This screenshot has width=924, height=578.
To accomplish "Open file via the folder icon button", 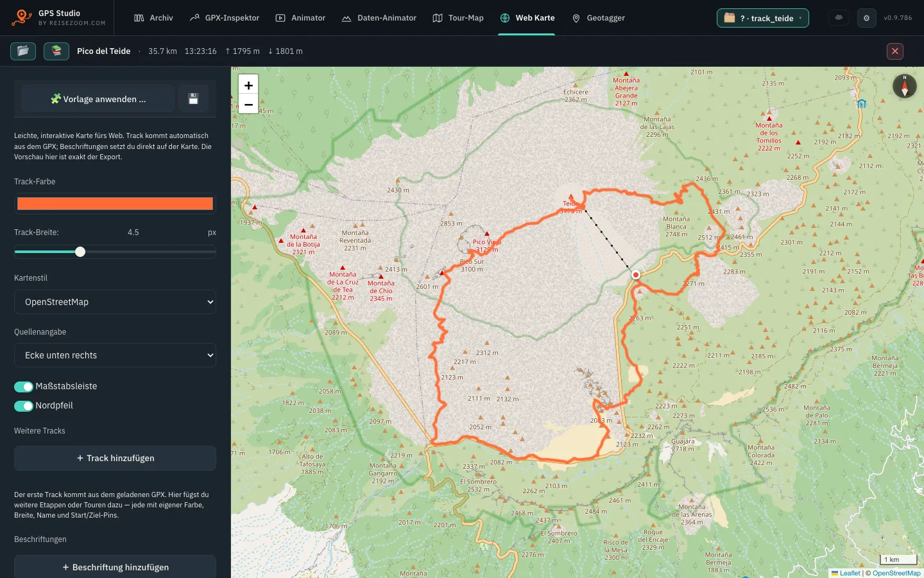I will coord(23,51).
